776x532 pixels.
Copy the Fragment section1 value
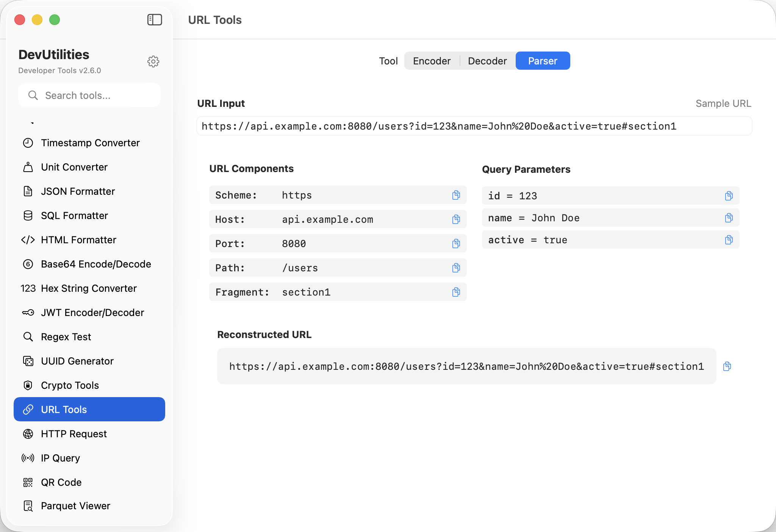point(456,292)
